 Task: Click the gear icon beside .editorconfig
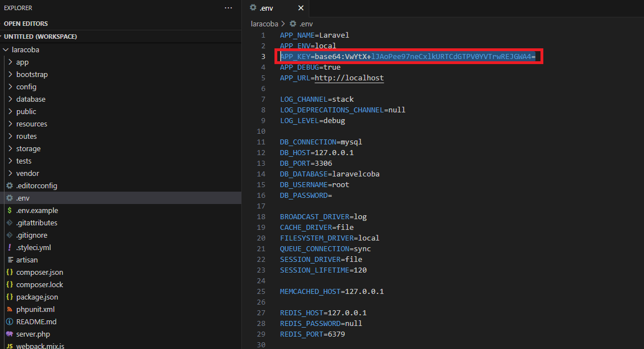point(10,185)
